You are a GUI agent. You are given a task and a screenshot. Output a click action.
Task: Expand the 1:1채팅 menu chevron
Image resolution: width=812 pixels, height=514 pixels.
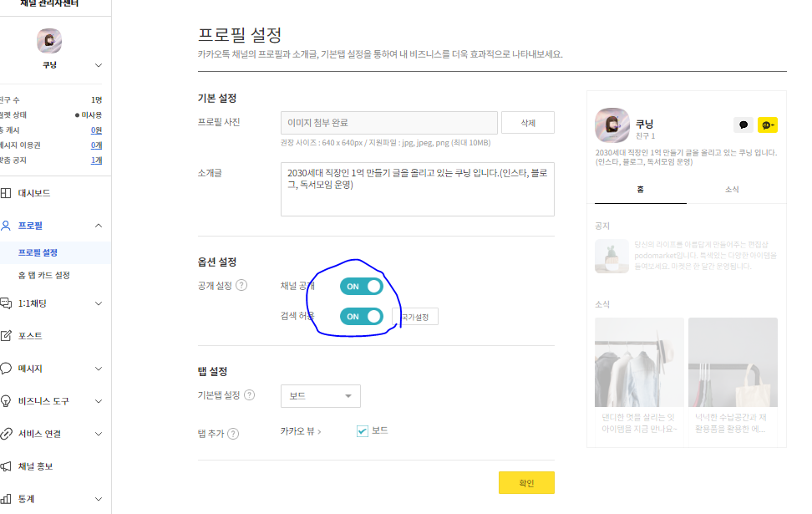click(99, 303)
